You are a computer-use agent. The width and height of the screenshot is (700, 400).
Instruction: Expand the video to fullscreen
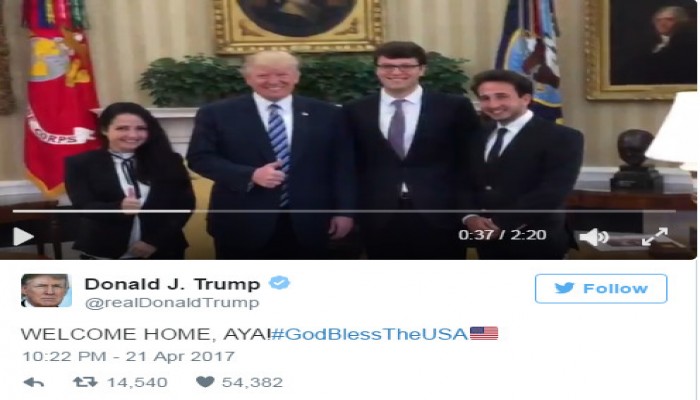[655, 237]
